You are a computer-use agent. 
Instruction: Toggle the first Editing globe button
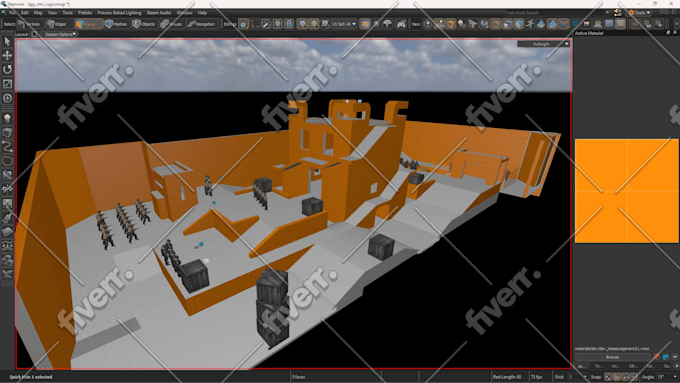pos(244,24)
